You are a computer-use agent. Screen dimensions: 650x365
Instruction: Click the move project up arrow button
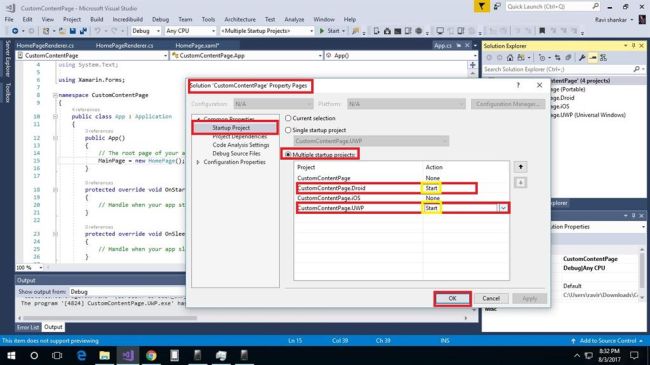pos(520,167)
